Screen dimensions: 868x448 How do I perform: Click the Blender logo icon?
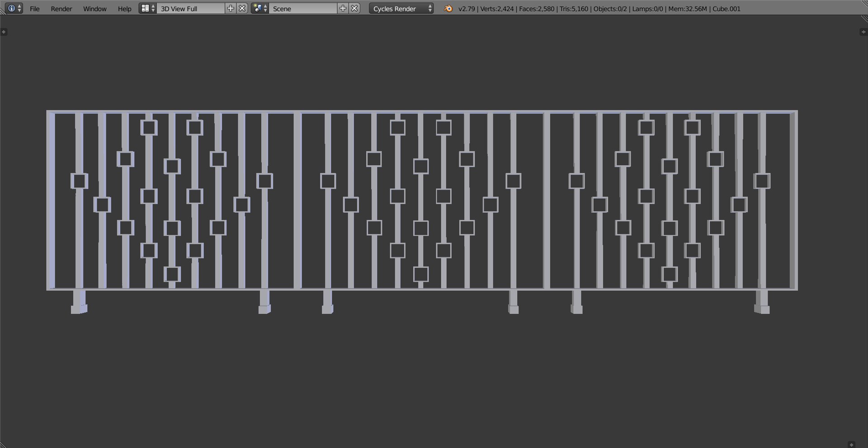click(448, 8)
